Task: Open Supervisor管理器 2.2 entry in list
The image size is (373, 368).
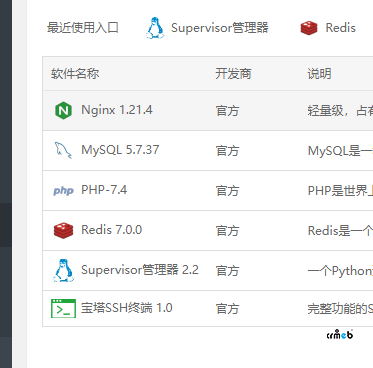Action: click(x=140, y=270)
